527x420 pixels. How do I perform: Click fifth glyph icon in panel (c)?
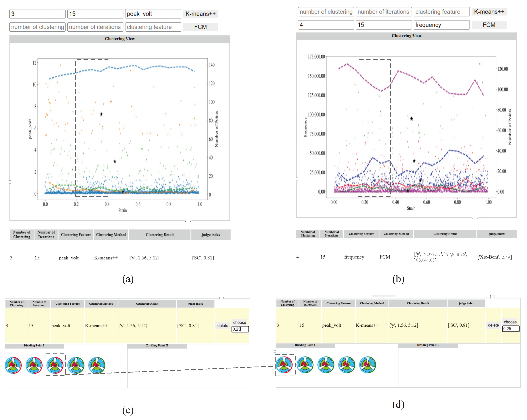97,365
